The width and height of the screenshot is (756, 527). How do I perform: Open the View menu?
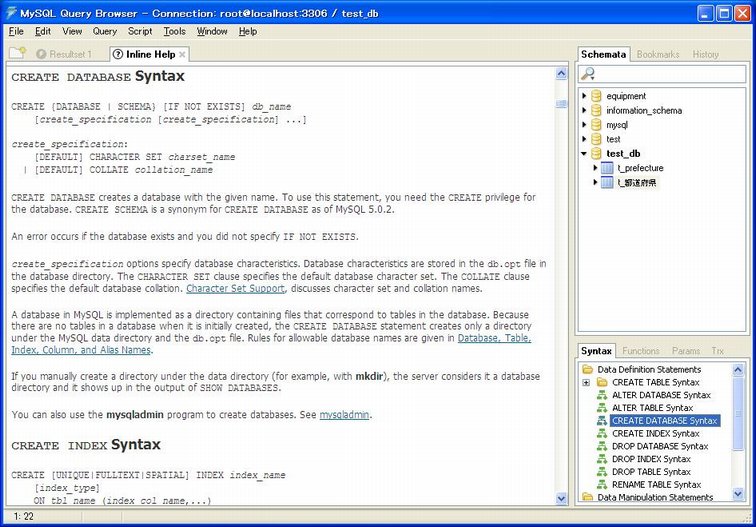point(72,31)
